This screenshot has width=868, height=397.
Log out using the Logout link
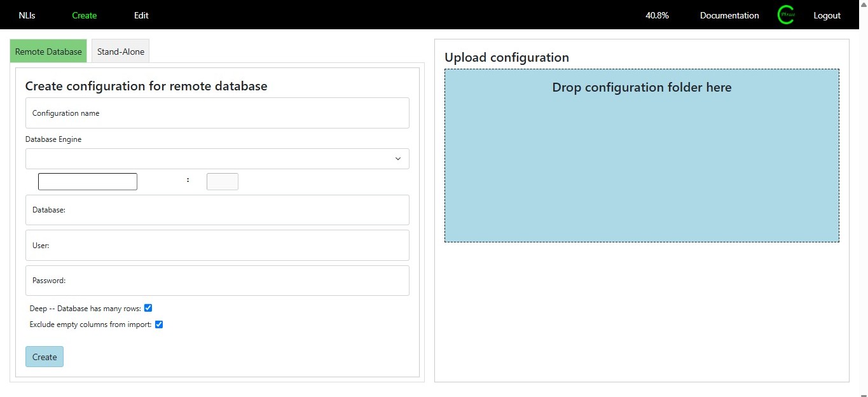tap(827, 15)
